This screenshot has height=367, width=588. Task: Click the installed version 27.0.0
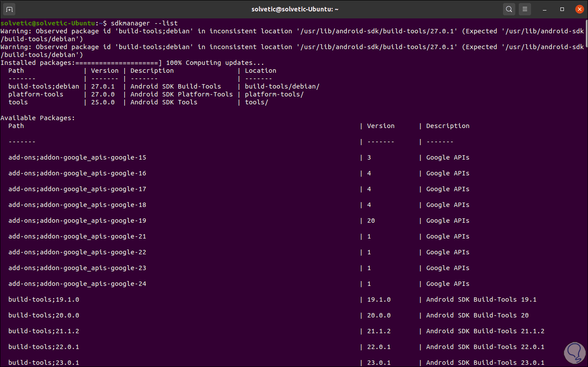[x=103, y=94]
